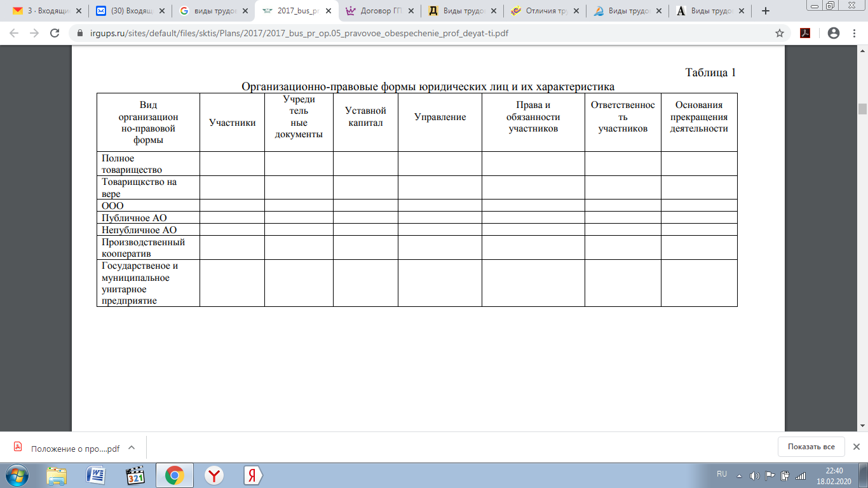
Task: Switch input language RU indicator
Action: (x=722, y=474)
